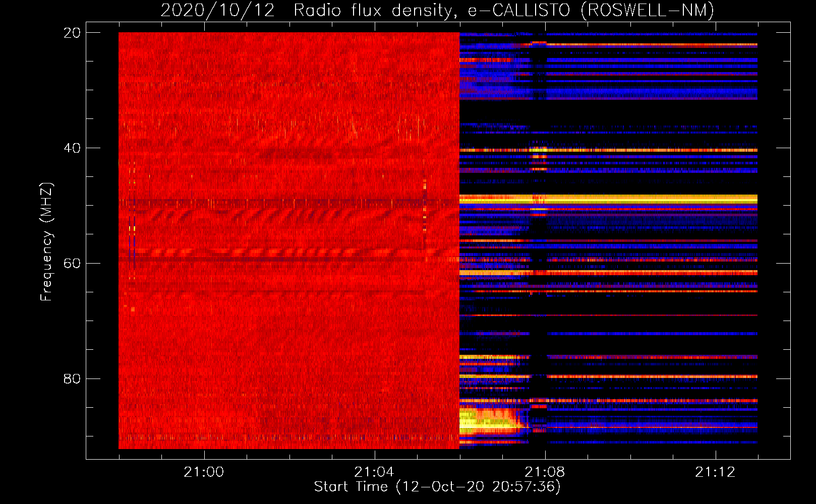
Task: Click the 80 MHz frequency tick label
Action: click(72, 379)
